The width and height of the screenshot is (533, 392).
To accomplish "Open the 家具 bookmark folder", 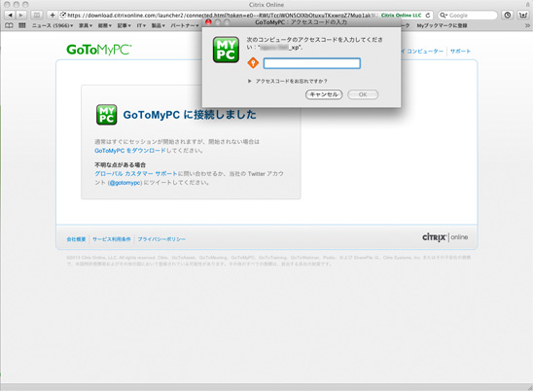I will [86, 25].
